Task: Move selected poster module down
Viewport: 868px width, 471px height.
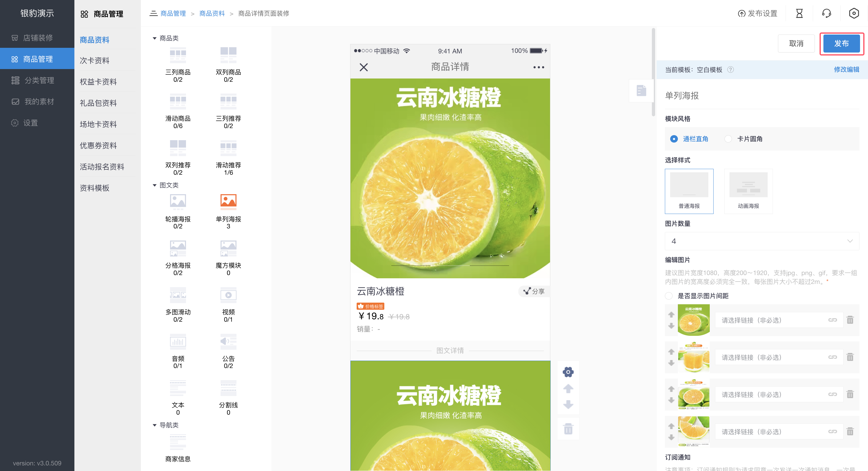Action: [x=568, y=404]
